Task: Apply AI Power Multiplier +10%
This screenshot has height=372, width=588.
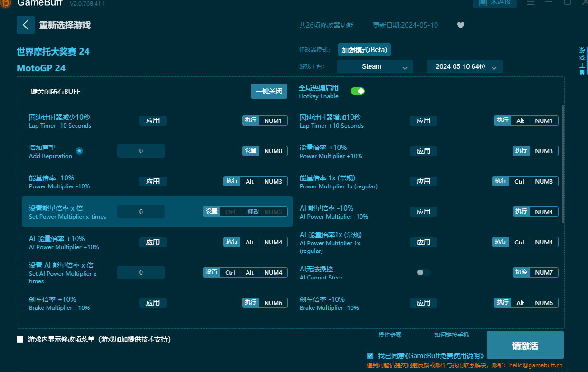Action: pos(153,242)
